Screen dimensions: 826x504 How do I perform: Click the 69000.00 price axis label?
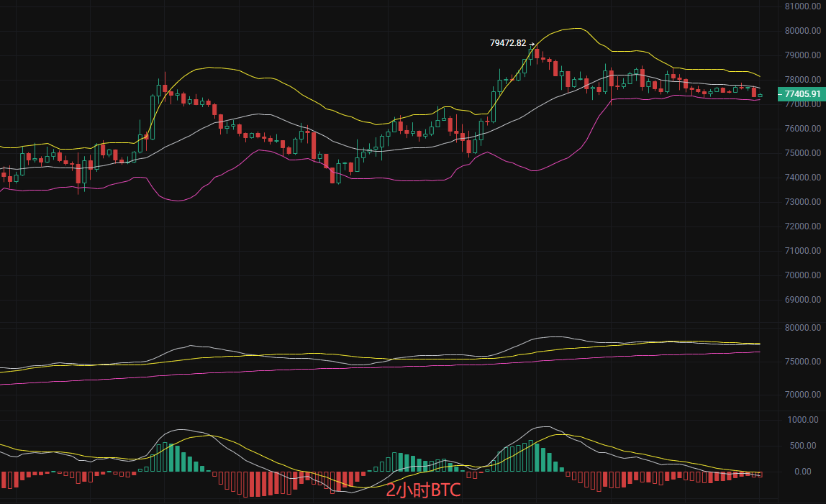(x=803, y=300)
